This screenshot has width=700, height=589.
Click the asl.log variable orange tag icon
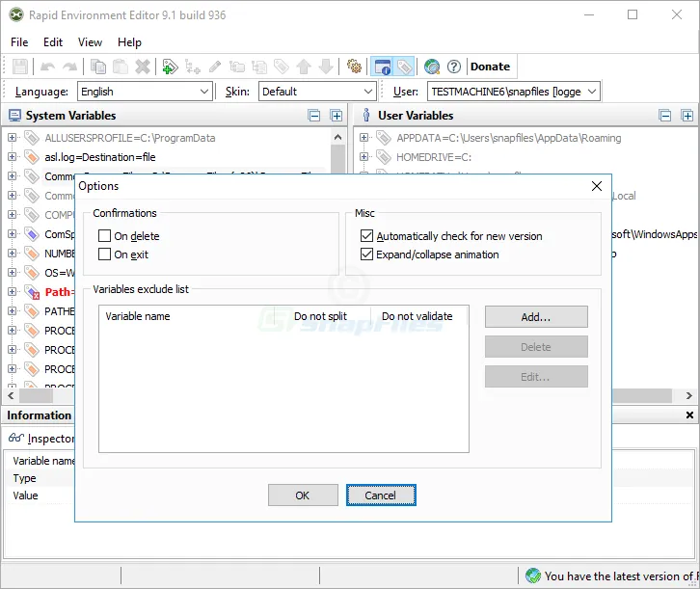point(31,157)
